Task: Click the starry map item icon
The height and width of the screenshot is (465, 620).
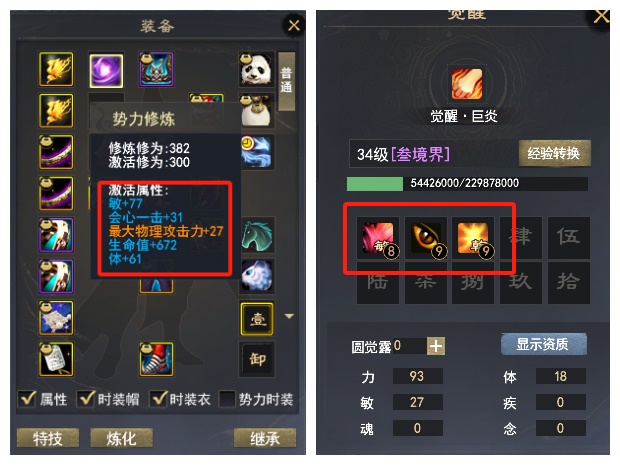Action: [56, 318]
